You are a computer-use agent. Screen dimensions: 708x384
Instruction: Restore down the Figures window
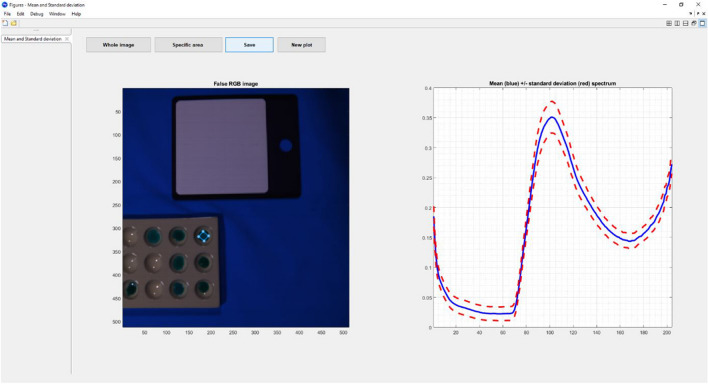coord(681,5)
